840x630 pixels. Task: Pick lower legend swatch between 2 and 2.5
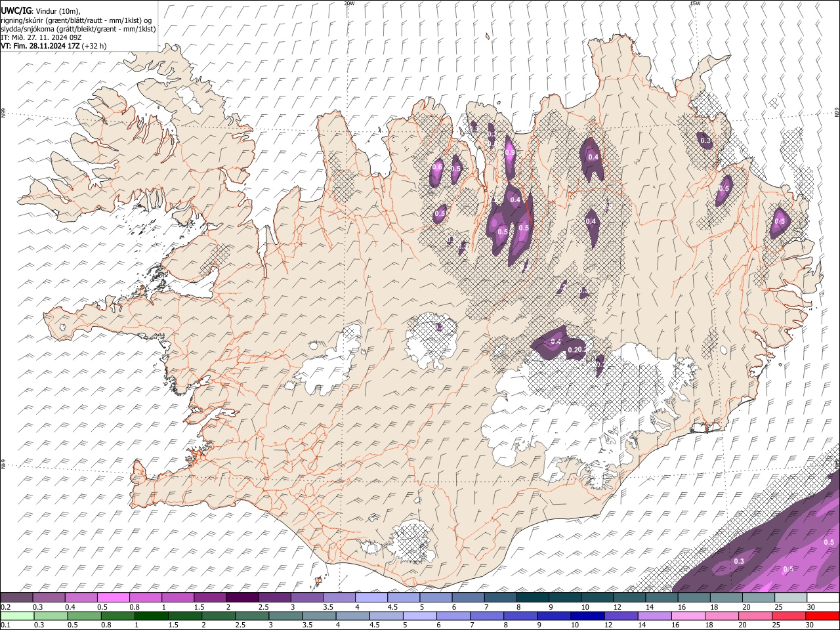pos(219,616)
